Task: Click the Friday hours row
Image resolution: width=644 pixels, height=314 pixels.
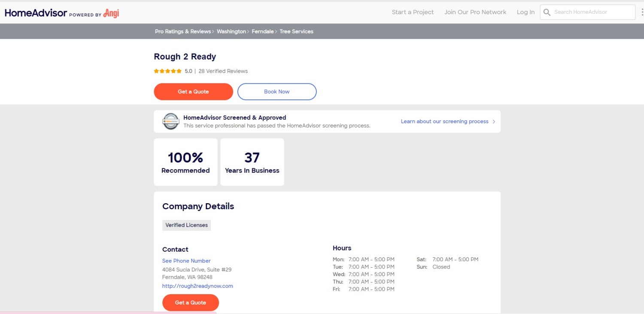Action: [363, 290]
